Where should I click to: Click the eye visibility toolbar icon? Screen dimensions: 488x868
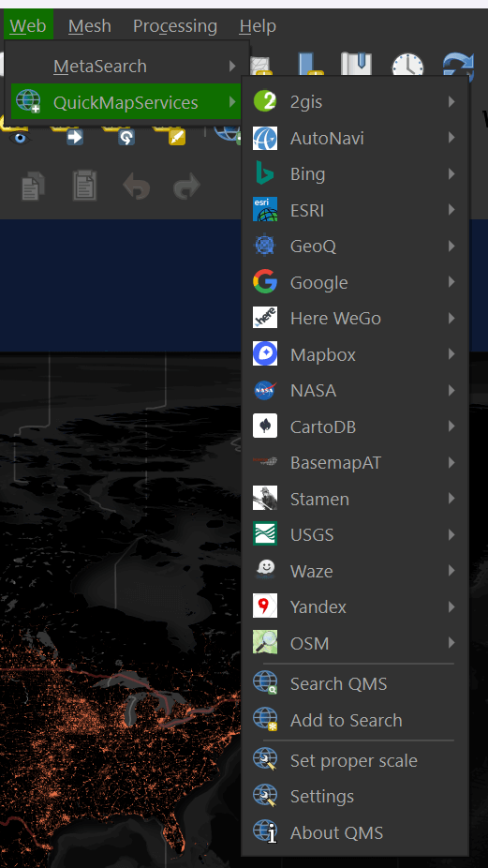point(21,136)
